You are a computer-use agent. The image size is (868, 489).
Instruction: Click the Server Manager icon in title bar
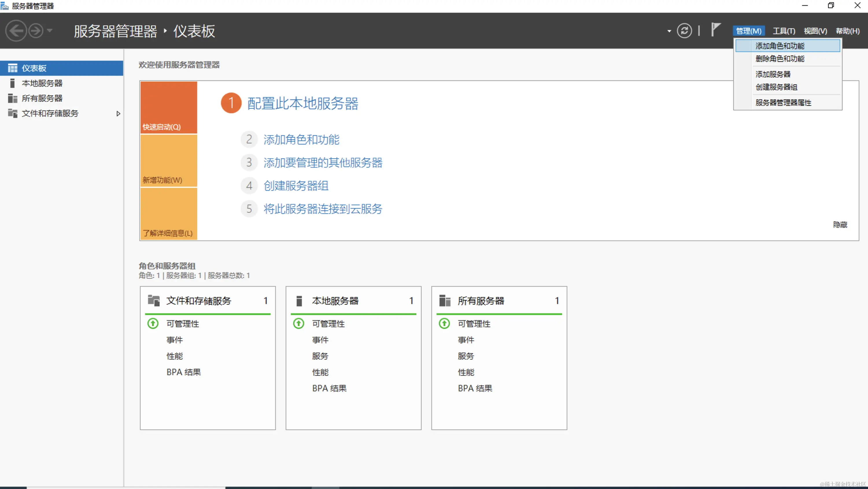[5, 5]
